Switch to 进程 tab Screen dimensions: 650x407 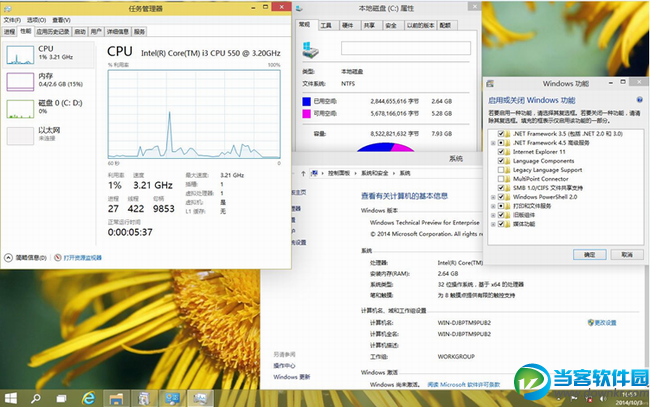coord(9,31)
